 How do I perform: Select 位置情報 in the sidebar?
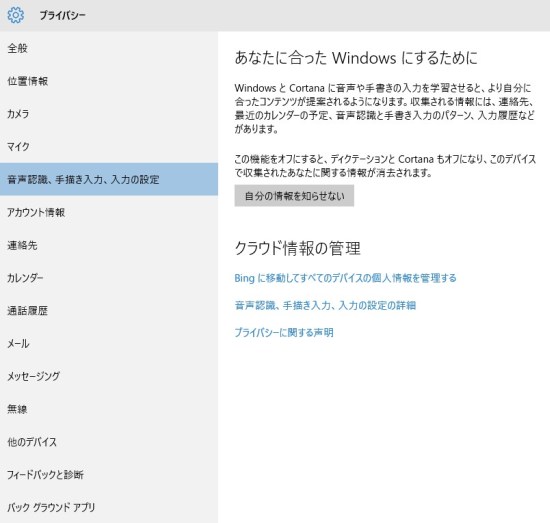click(x=109, y=81)
